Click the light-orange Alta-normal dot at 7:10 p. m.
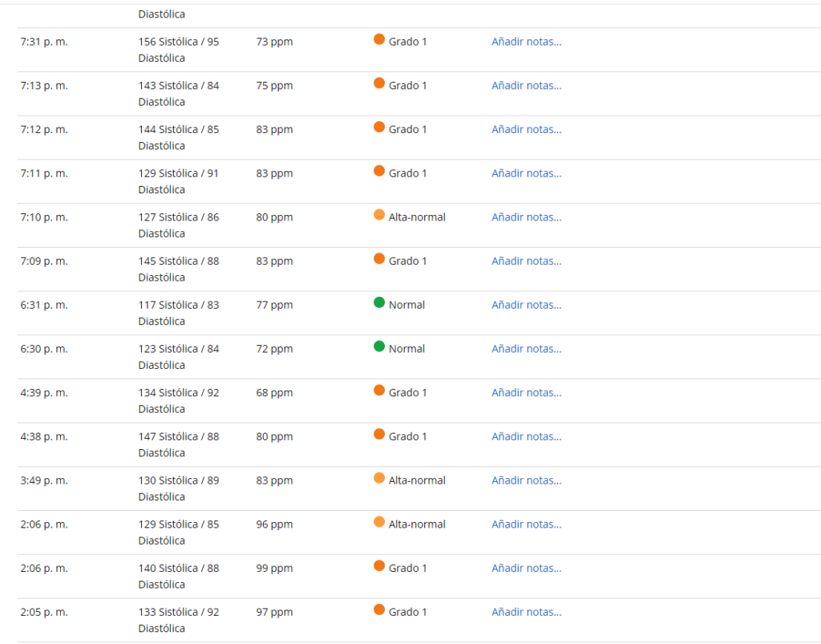 [379, 215]
